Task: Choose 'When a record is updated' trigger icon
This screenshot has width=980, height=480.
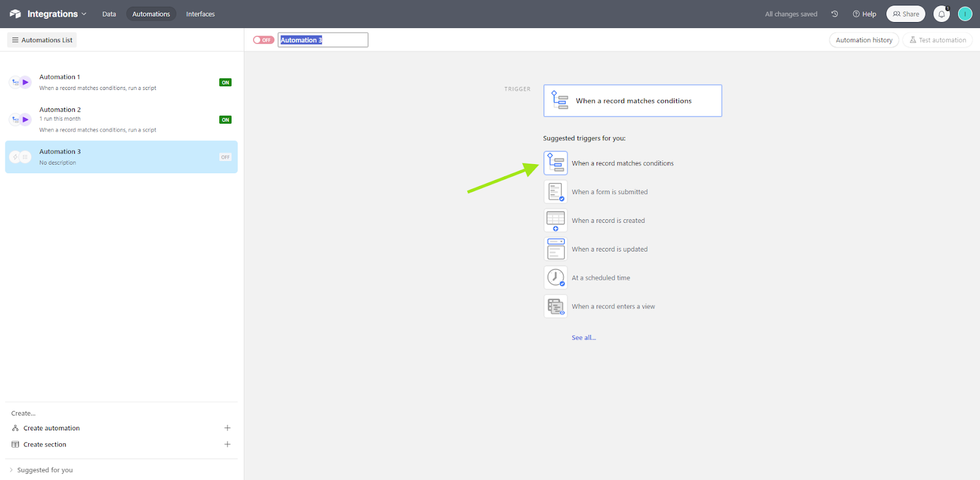Action: (556, 249)
